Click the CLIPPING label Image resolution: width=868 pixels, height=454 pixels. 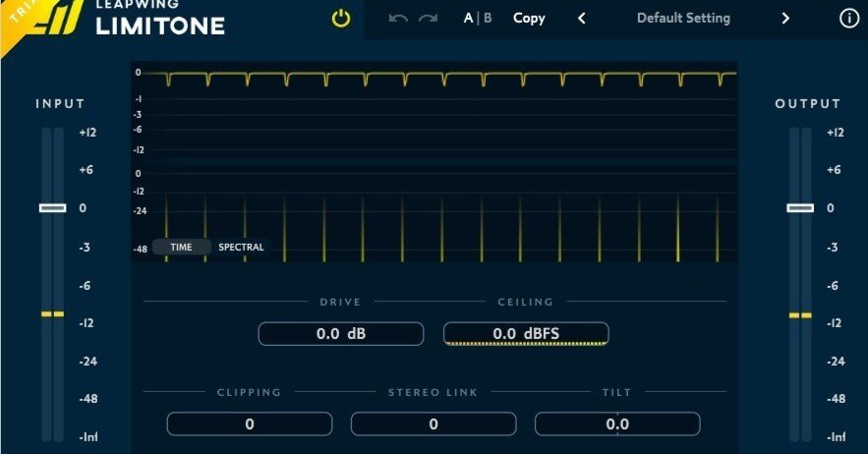click(x=249, y=392)
